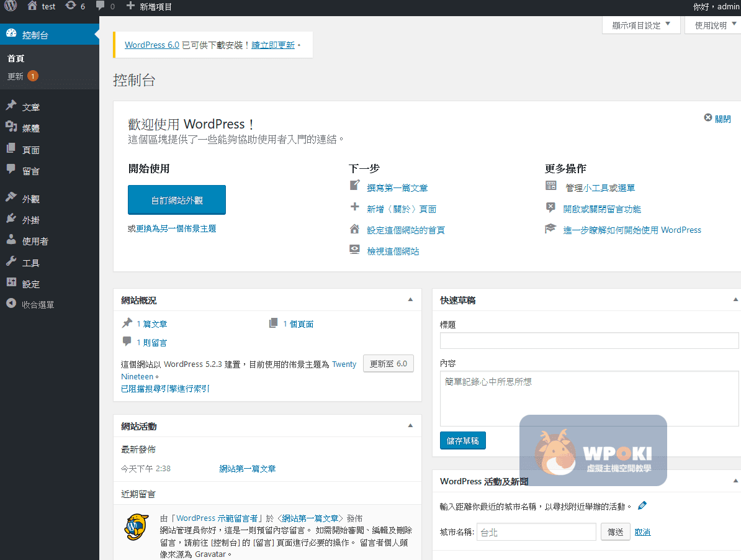
Task: Collapse the 網站概況 widget panel
Action: point(410,300)
